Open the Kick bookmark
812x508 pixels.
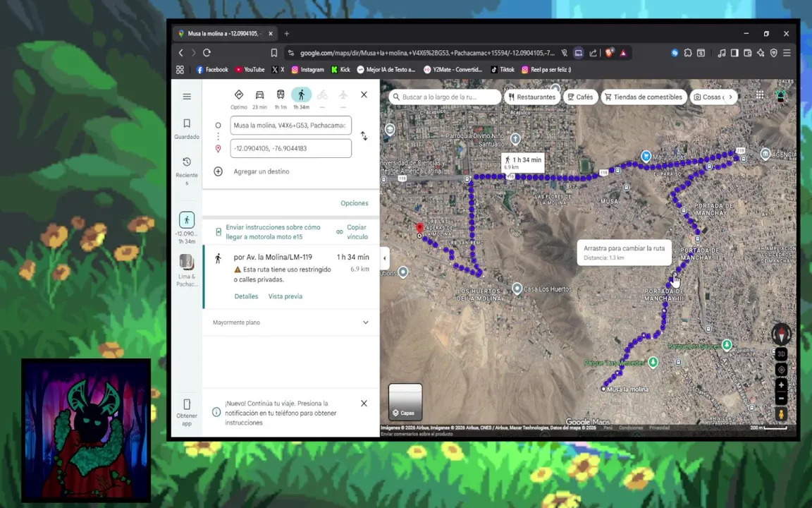340,69
